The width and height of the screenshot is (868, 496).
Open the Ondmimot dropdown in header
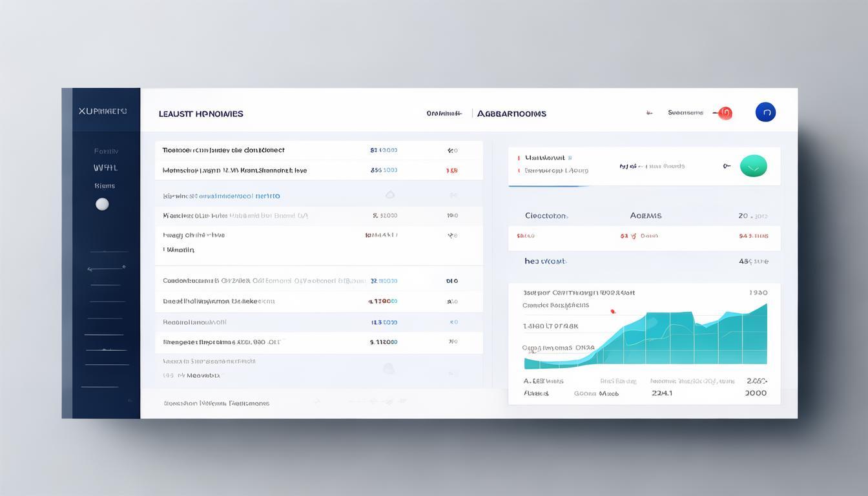tap(444, 113)
